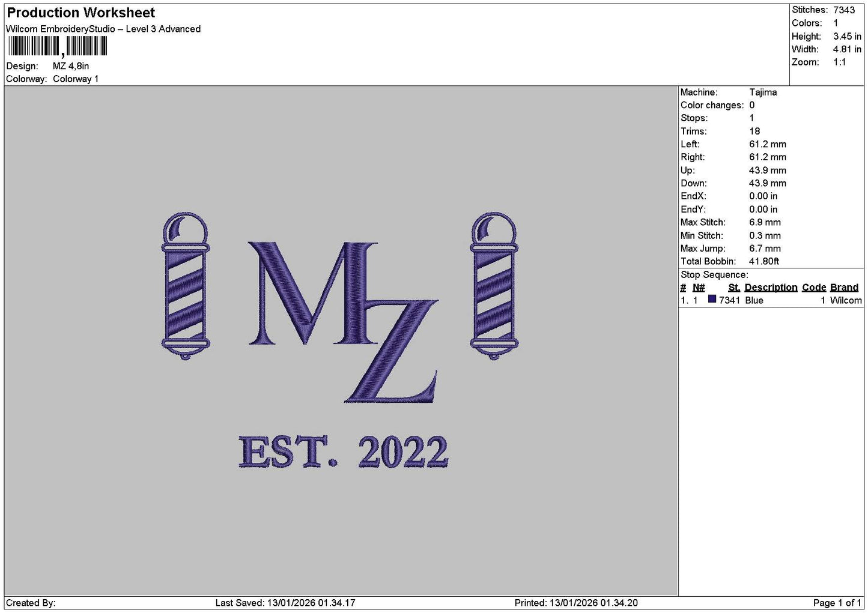
Task: Click the Min Stitch value 0.3 mm
Action: [765, 235]
